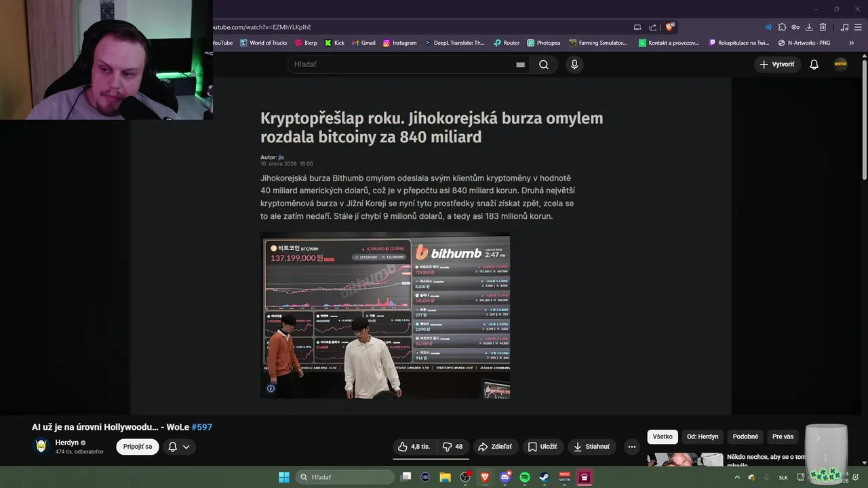The width and height of the screenshot is (868, 488).
Task: Open Brave browser taskbar icon
Action: pyautogui.click(x=485, y=477)
